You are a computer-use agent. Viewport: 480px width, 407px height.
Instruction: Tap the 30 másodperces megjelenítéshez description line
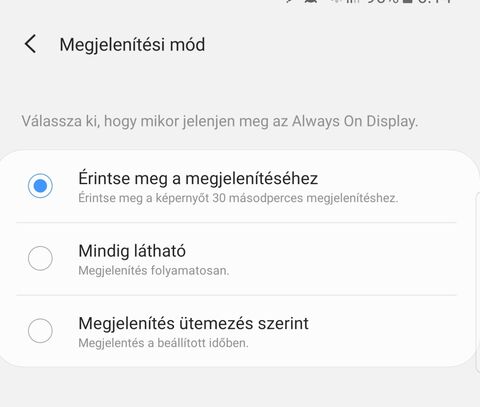point(238,198)
